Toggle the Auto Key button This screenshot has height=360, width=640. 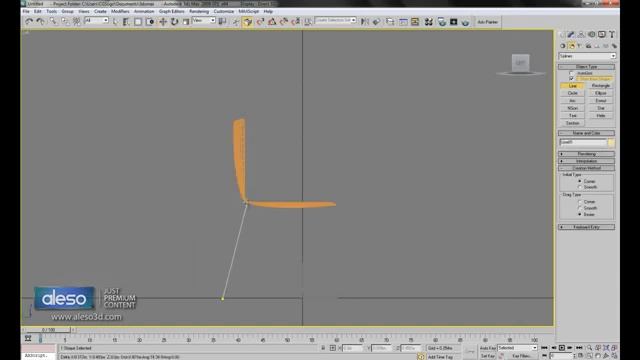pyautogui.click(x=487, y=348)
